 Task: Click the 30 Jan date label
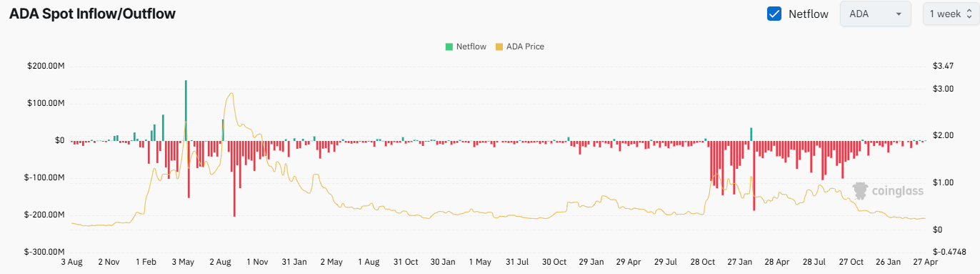point(443,263)
